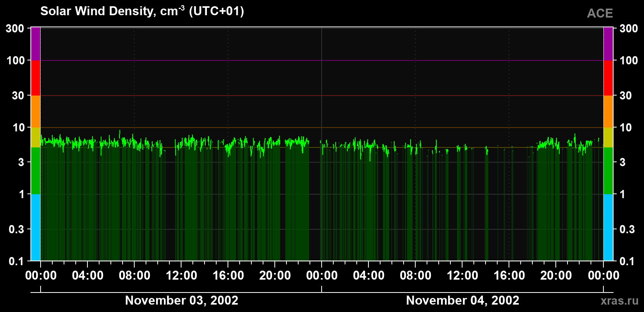
Task: Click the first 08:00 time tick label
Action: click(135, 275)
